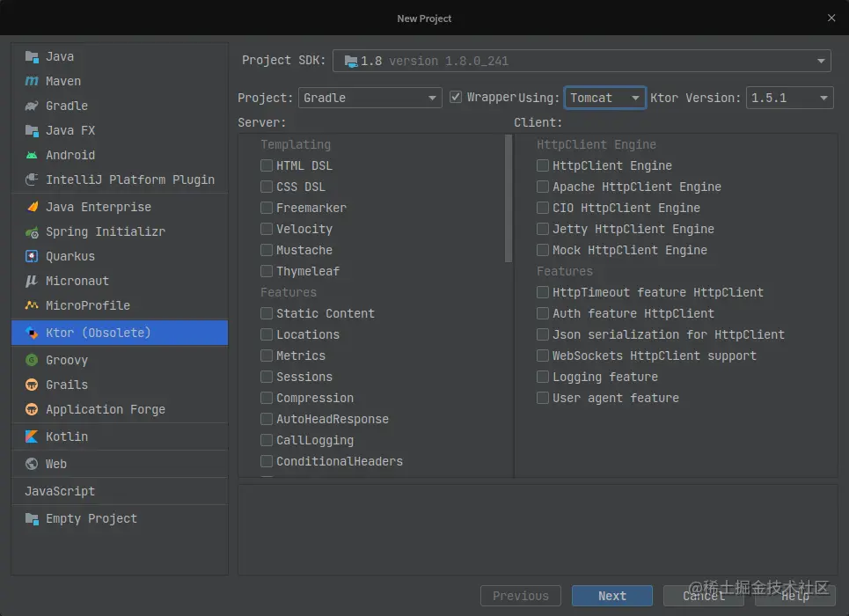
Task: Click the Server features list scrollbar
Action: point(508,198)
